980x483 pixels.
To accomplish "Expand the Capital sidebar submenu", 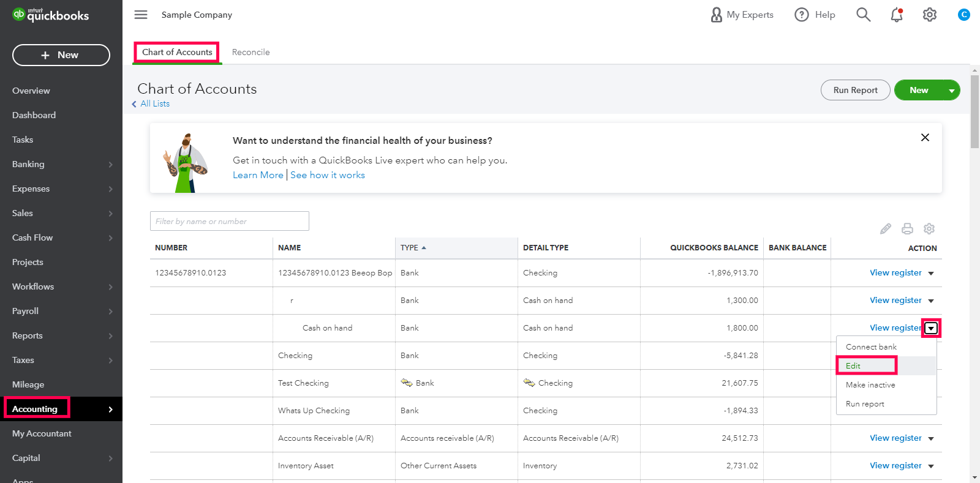I will (111, 458).
